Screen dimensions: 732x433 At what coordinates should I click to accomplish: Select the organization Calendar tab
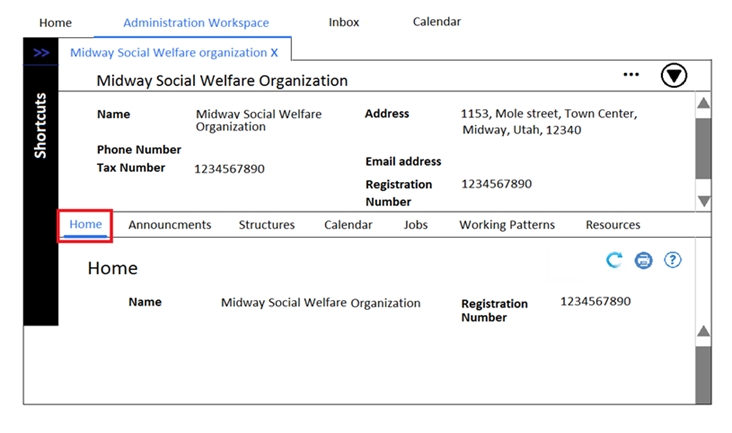pyautogui.click(x=348, y=225)
